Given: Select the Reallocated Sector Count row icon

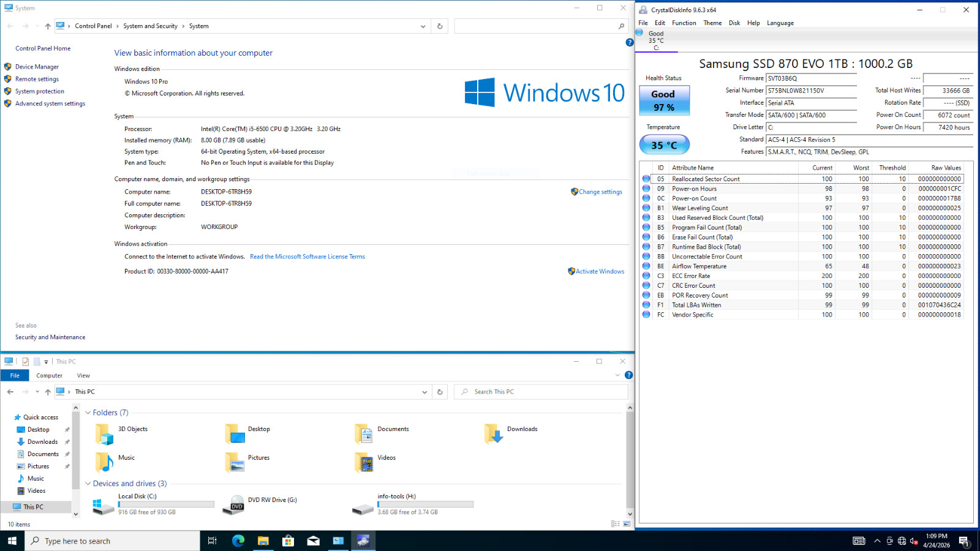Looking at the screenshot, I should click(x=646, y=179).
